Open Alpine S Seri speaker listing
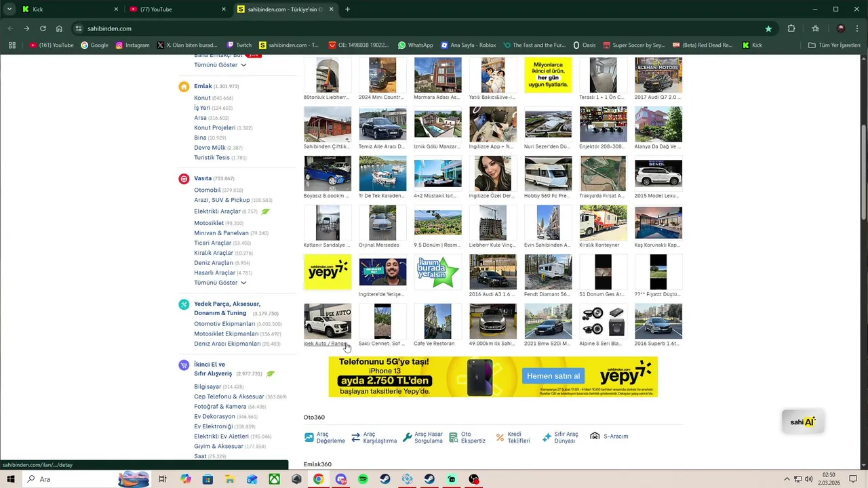 click(603, 321)
